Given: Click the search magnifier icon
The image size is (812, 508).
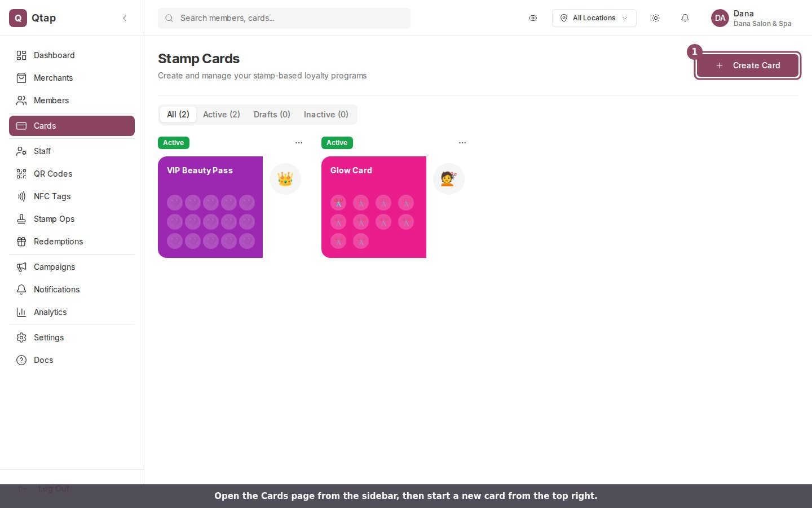Looking at the screenshot, I should pos(169,18).
